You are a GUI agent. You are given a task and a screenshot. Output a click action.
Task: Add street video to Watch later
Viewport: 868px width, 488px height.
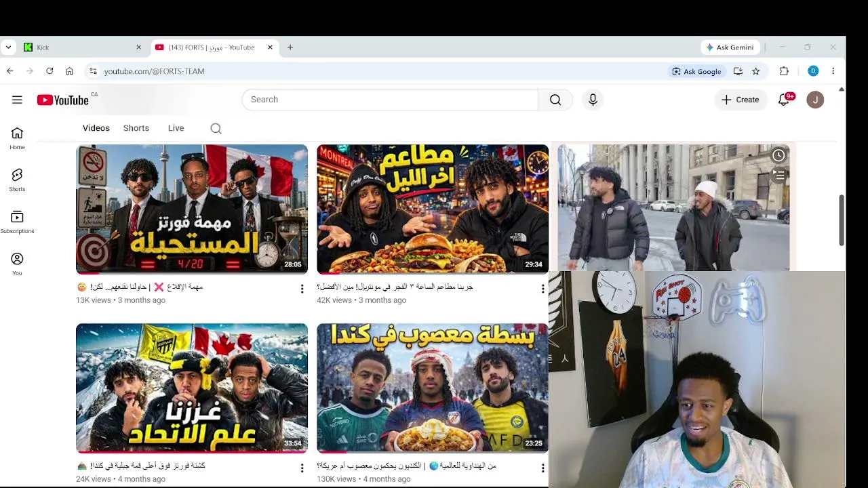[778, 155]
